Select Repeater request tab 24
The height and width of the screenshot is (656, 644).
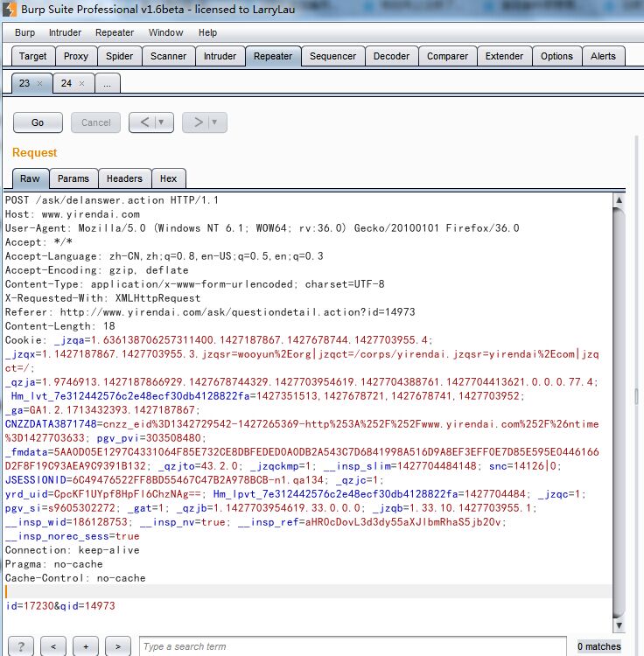(66, 83)
